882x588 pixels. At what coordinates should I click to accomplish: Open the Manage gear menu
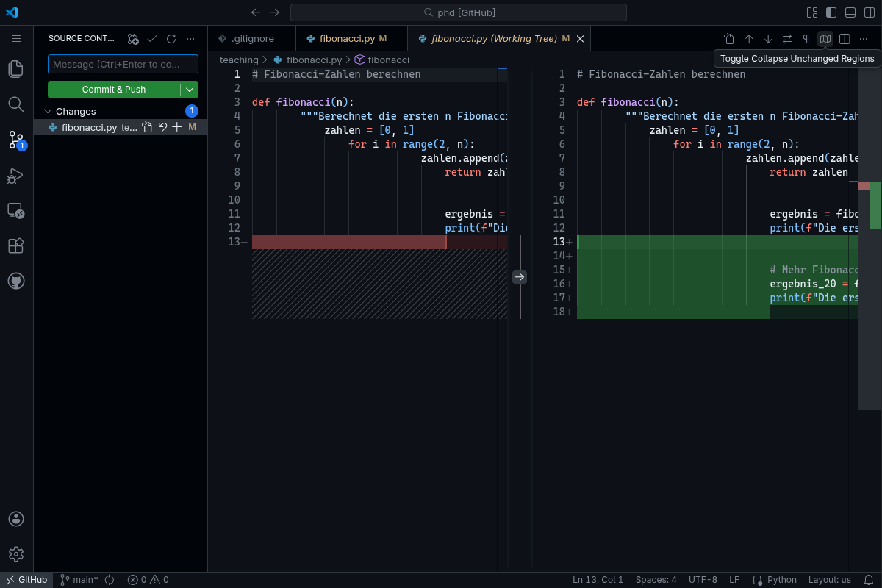(16, 554)
